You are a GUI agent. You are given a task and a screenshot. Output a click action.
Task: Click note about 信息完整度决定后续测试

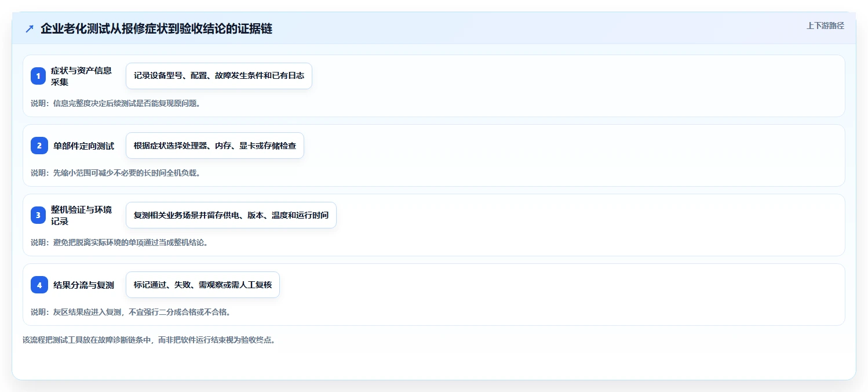pyautogui.click(x=115, y=103)
